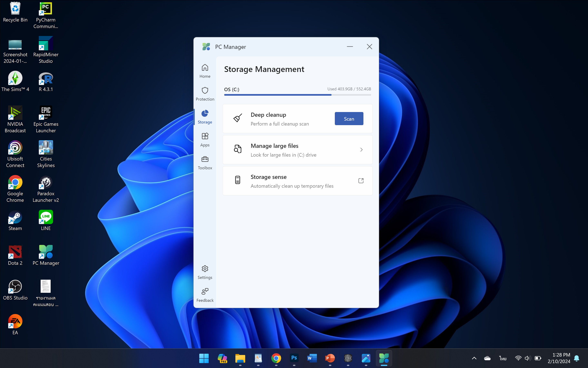Open the Protection shield section
Screen dimensions: 588x368
click(205, 94)
